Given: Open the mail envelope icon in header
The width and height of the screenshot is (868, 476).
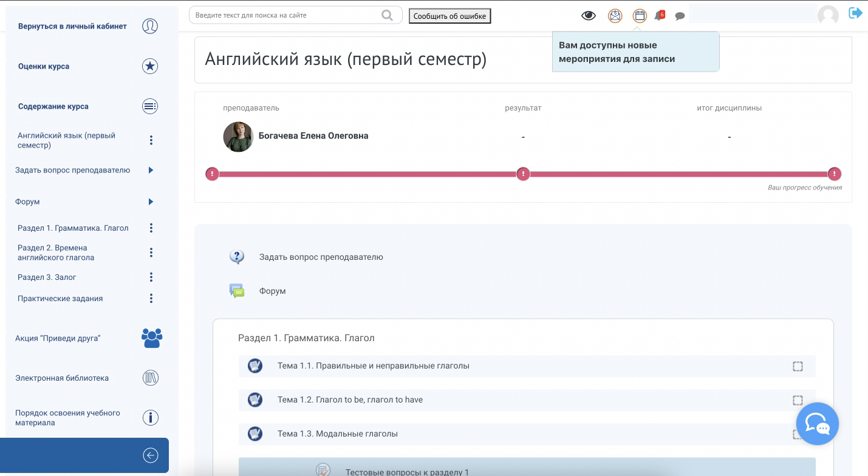Looking at the screenshot, I should tap(615, 16).
